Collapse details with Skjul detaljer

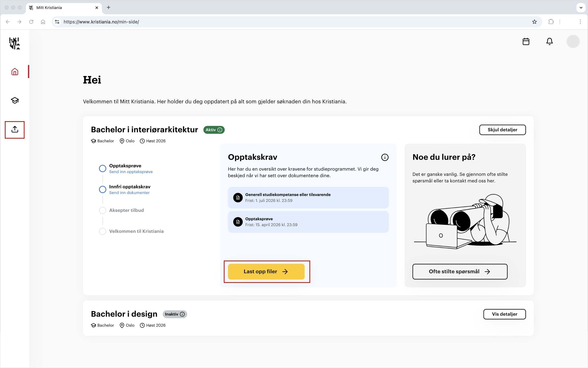[x=502, y=130]
